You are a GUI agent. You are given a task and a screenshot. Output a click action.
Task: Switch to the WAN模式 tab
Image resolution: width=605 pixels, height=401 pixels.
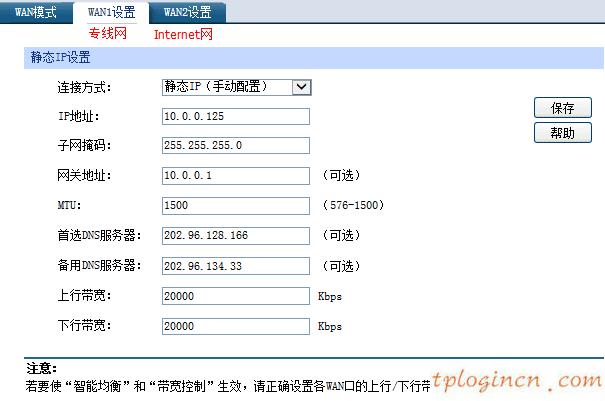coord(35,12)
